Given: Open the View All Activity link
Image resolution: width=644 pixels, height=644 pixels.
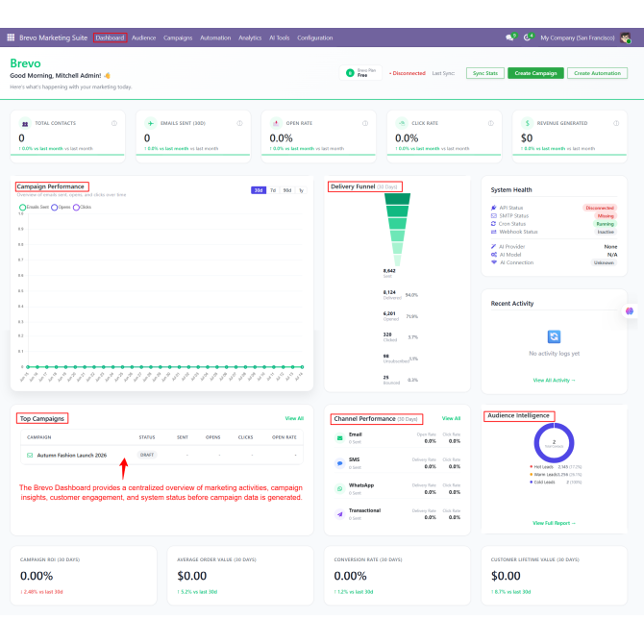Looking at the screenshot, I should (554, 381).
